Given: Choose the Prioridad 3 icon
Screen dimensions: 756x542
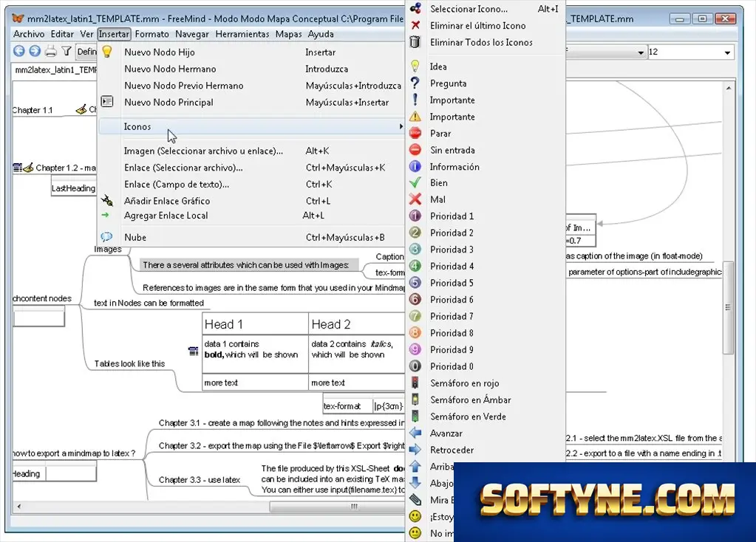Looking at the screenshot, I should 415,249.
